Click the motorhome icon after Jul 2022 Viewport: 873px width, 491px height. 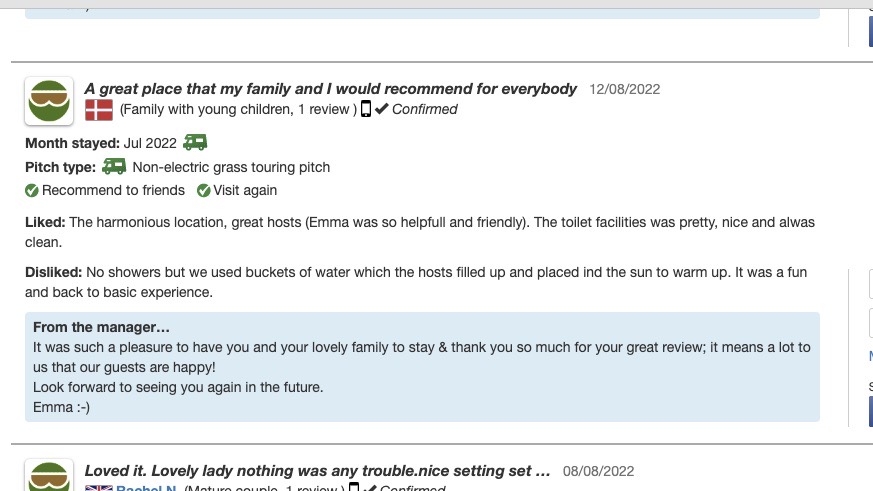pyautogui.click(x=195, y=143)
